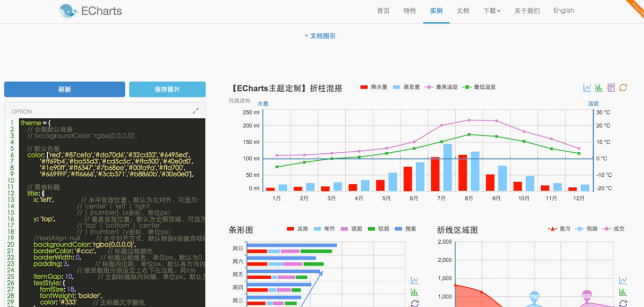644x307 pixels.
Task: Toggle 视频 legend in bar chart
Action: [379, 229]
